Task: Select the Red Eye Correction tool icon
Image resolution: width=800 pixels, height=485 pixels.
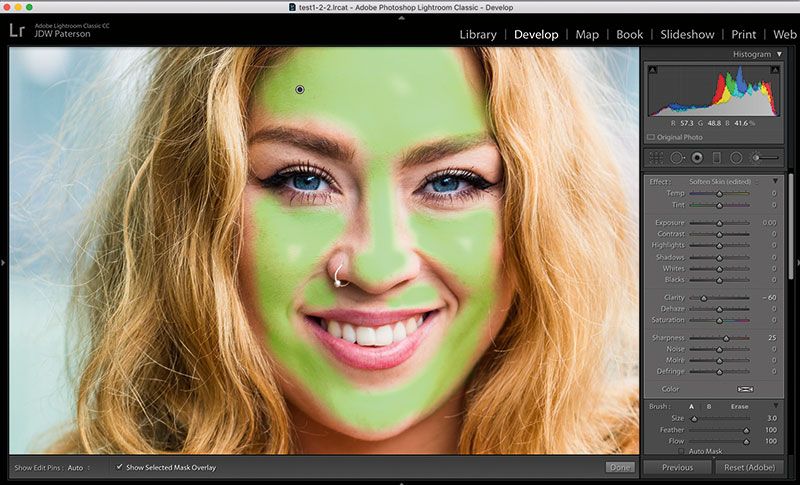Action: (x=697, y=158)
